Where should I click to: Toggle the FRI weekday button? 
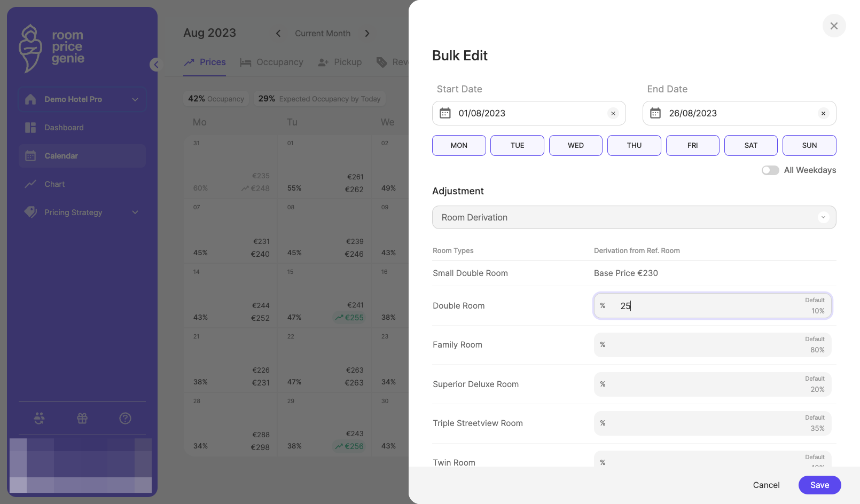[x=693, y=145]
